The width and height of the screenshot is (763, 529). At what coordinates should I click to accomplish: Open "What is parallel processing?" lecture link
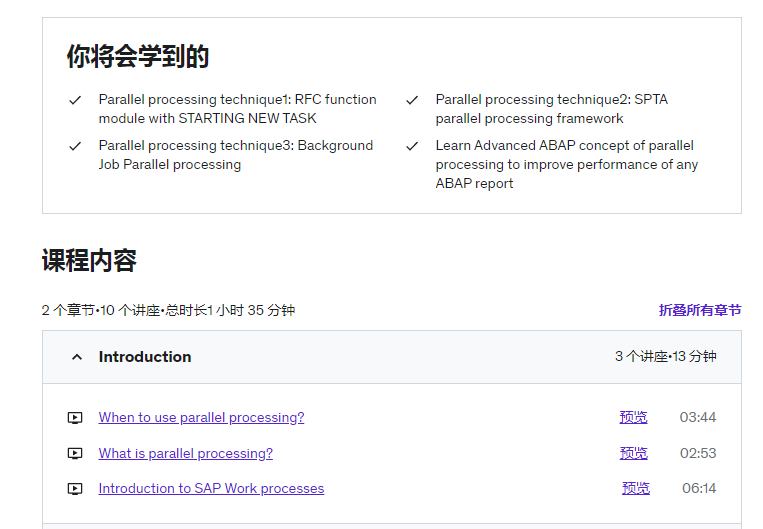click(185, 454)
